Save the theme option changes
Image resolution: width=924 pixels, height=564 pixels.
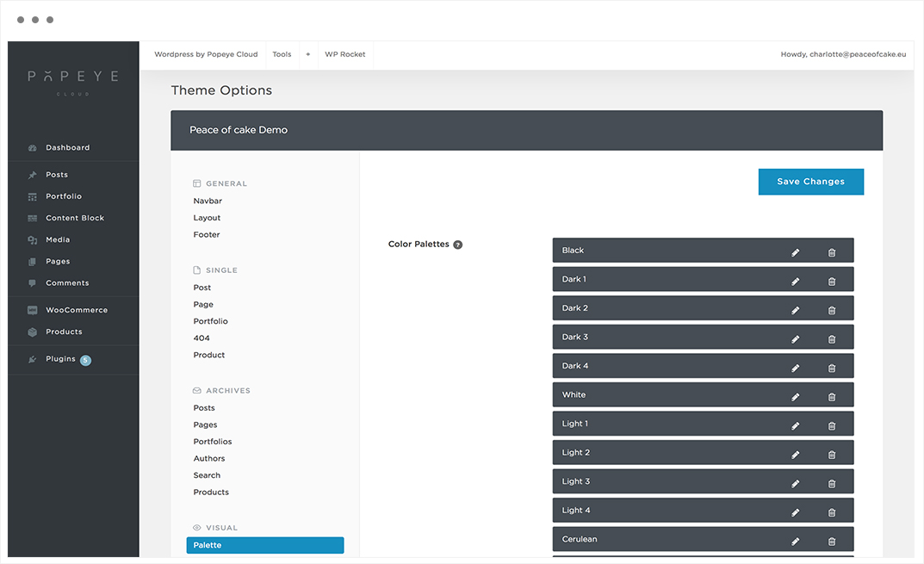811,182
